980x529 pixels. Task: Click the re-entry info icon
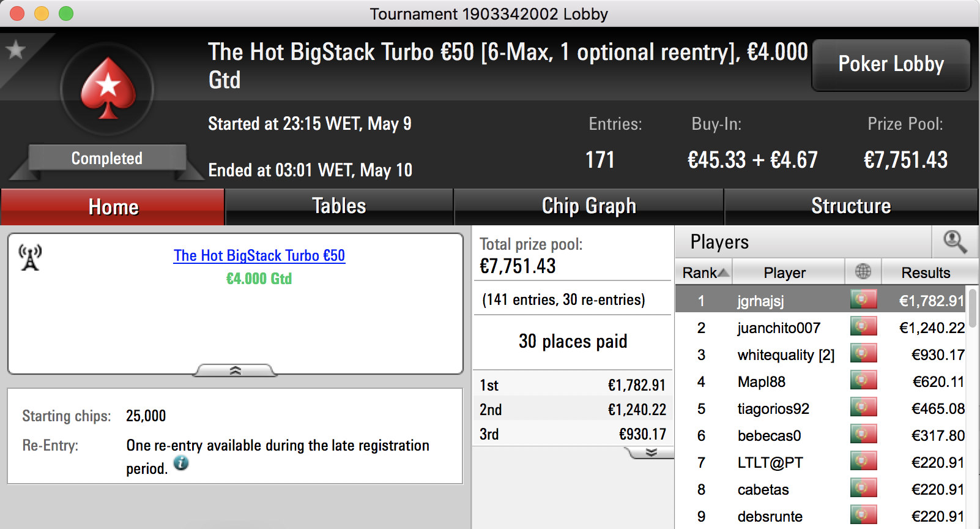181,463
